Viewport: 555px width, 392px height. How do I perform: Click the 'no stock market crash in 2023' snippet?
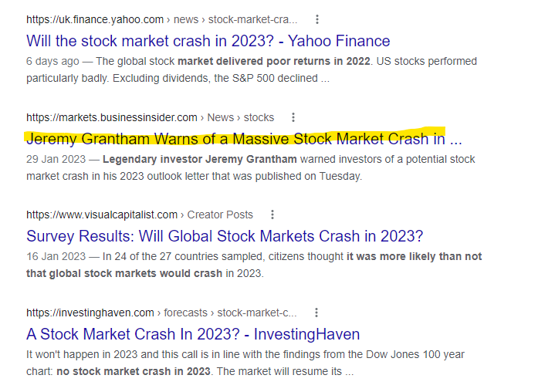click(134, 371)
